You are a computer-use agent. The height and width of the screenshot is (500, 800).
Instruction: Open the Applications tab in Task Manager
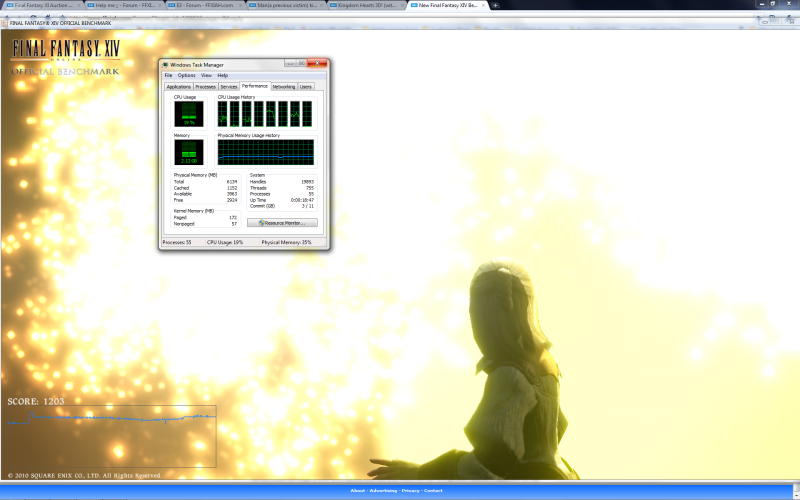179,87
